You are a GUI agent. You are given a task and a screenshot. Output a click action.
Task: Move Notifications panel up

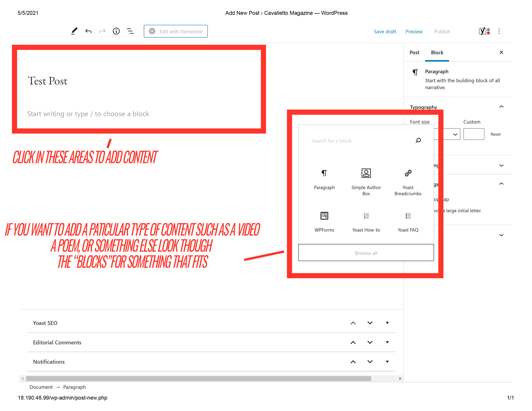(x=353, y=362)
